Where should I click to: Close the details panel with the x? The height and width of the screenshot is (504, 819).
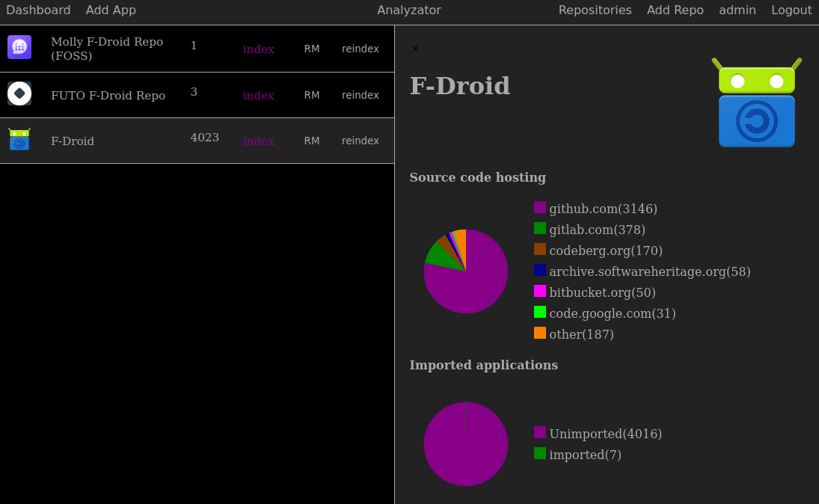(x=416, y=49)
